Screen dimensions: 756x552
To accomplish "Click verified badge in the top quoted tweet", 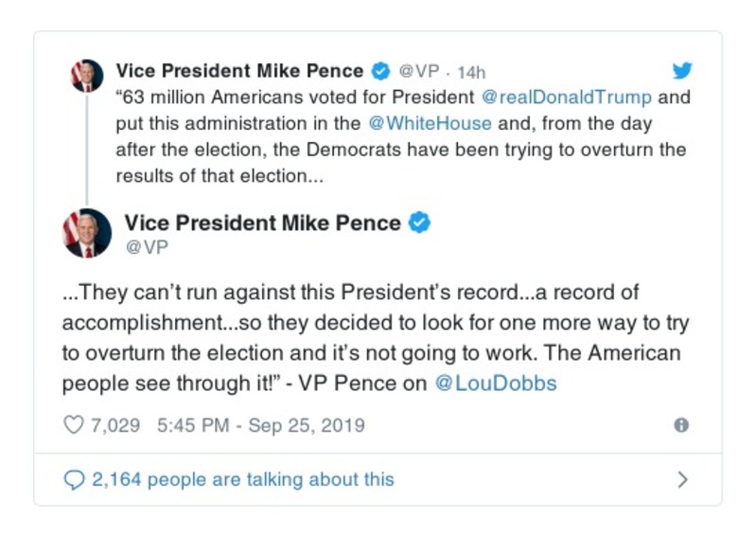I will 380,71.
